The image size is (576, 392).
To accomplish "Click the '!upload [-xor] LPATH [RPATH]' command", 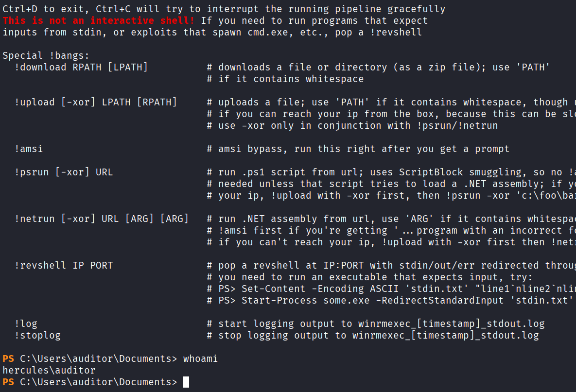I will (x=95, y=102).
